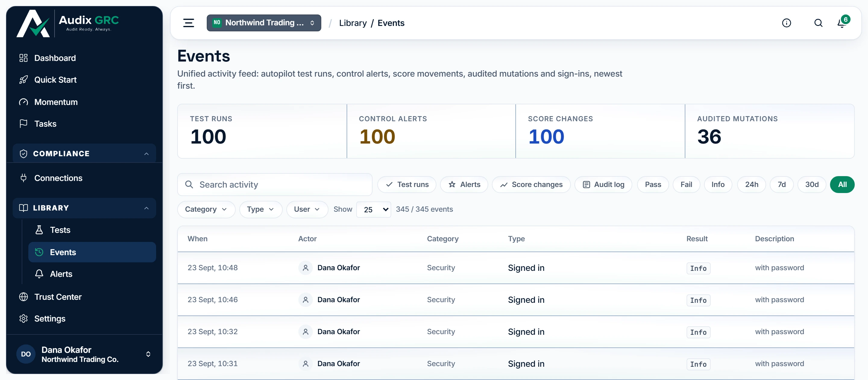Open the Score Changes stat card
Viewport: 868px width, 380px height.
[600, 131]
